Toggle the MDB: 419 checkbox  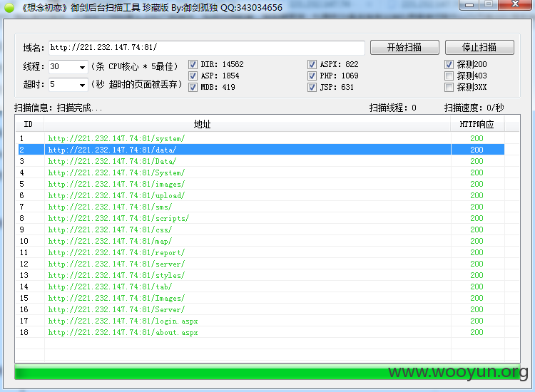193,87
